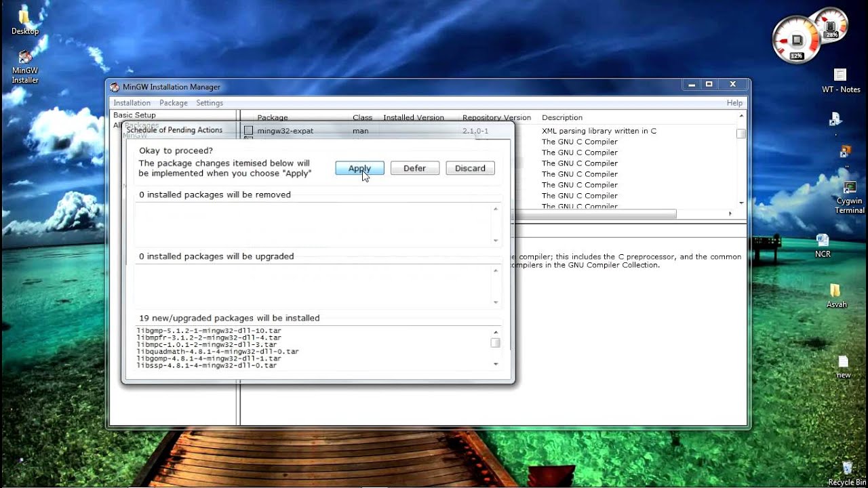Open the 'new' file icon on desktop
The image size is (868, 488).
(843, 367)
